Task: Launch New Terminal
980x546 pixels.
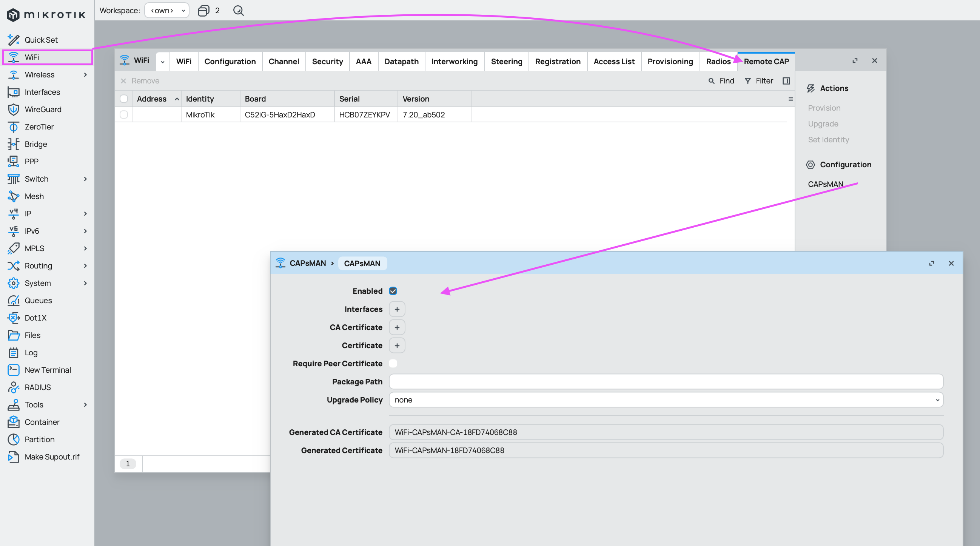Action: (47, 370)
